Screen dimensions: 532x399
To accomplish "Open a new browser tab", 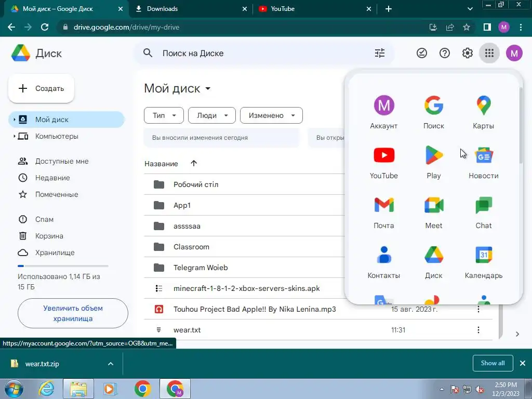I will tap(389, 9).
